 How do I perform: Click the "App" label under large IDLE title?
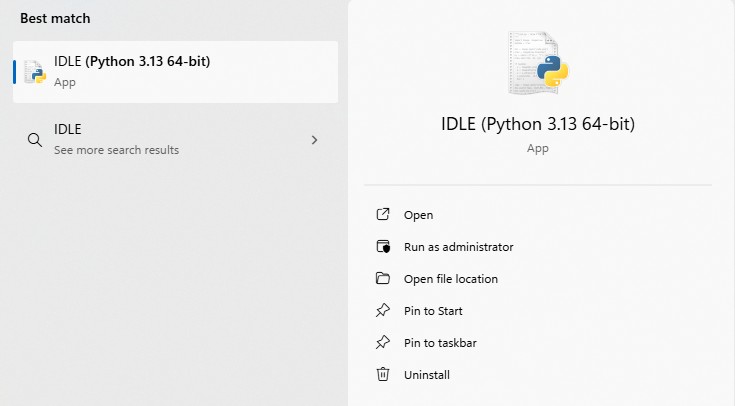[x=538, y=149]
